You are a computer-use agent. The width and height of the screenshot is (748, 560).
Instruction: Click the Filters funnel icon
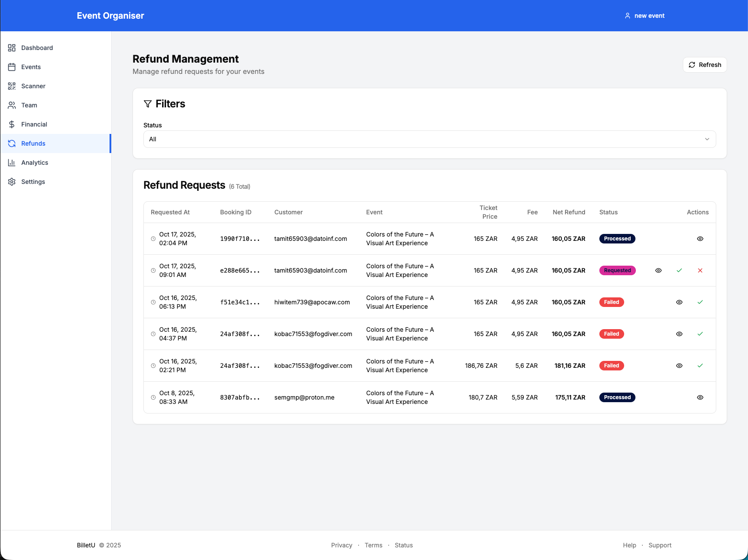click(x=148, y=104)
